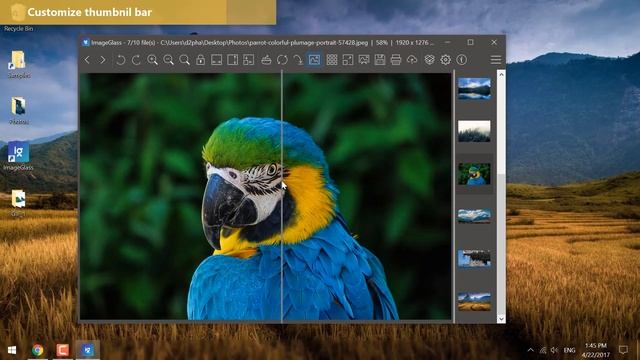The image size is (640, 360).
Task: Scale image to fit height
Action: (x=233, y=60)
